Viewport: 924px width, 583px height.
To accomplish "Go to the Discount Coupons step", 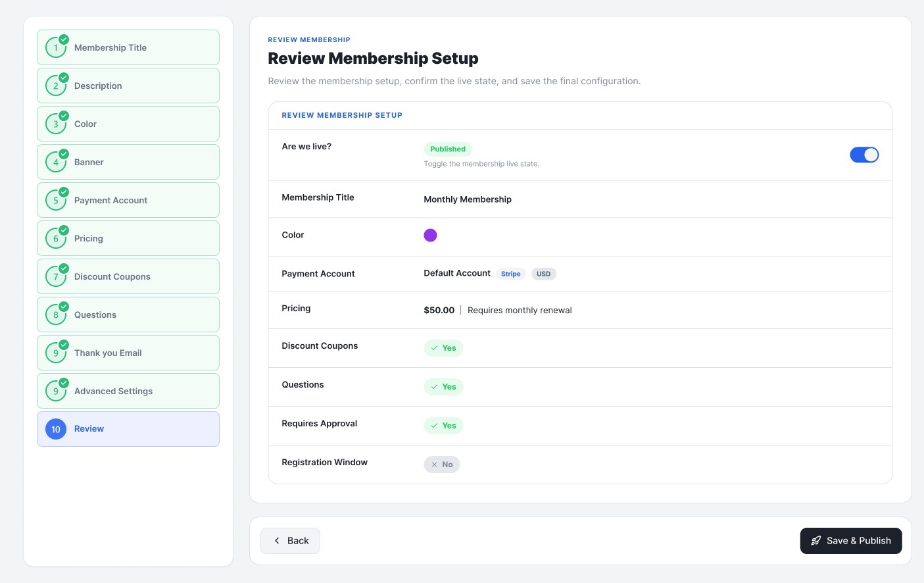I will [128, 276].
